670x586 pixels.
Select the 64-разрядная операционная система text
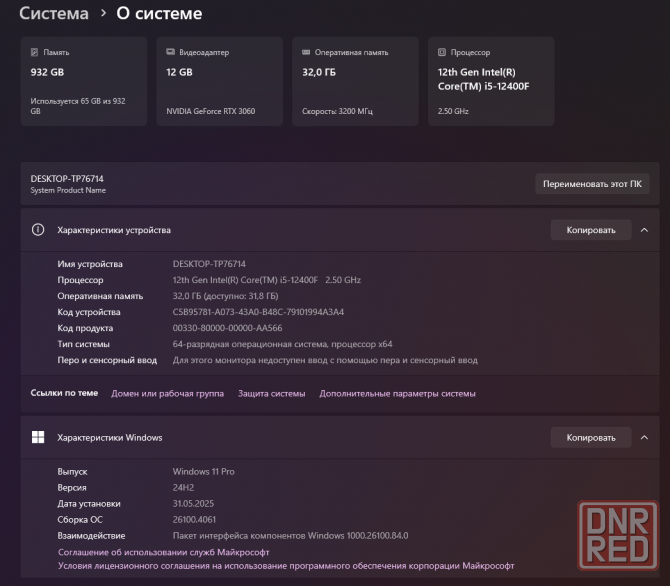pos(282,344)
